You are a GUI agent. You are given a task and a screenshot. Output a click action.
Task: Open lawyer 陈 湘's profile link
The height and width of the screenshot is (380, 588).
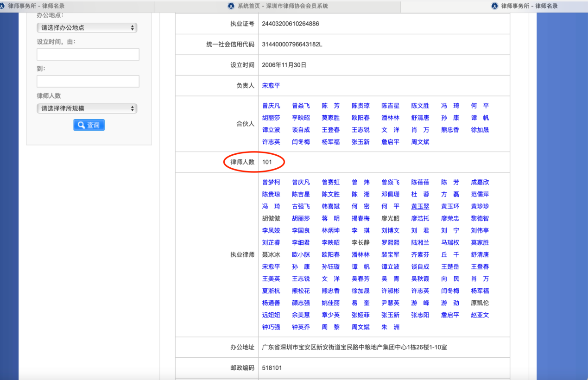tap(360, 194)
